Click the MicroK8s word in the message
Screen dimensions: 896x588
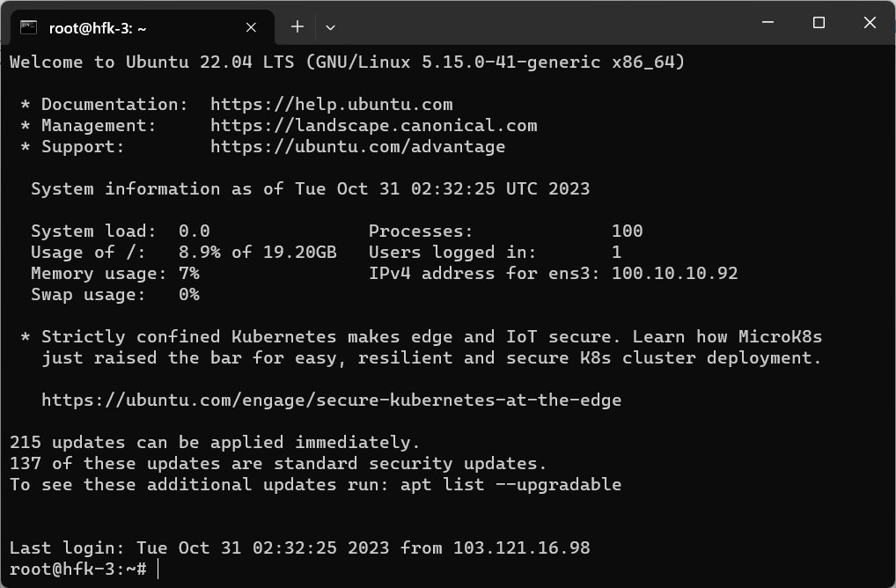tap(780, 337)
